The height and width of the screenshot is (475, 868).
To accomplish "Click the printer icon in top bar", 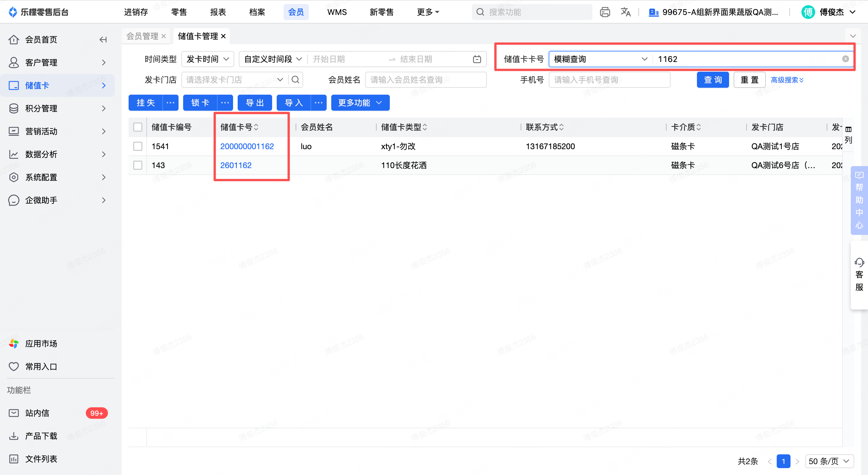I will (604, 12).
